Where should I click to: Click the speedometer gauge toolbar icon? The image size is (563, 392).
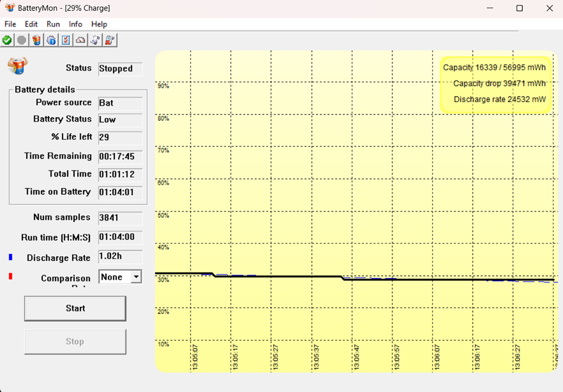click(x=80, y=40)
